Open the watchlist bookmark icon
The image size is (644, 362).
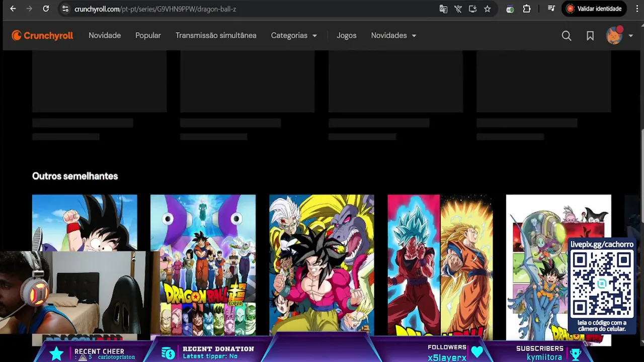tap(590, 36)
